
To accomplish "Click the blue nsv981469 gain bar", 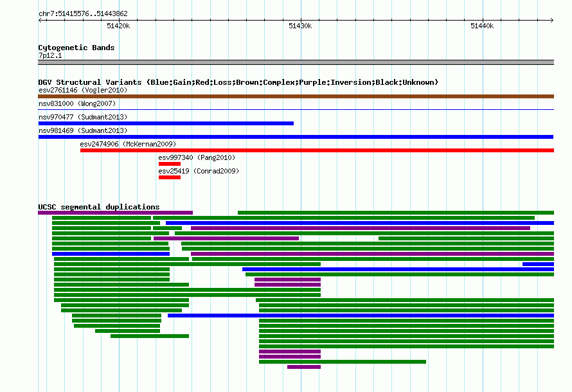I will pos(296,137).
